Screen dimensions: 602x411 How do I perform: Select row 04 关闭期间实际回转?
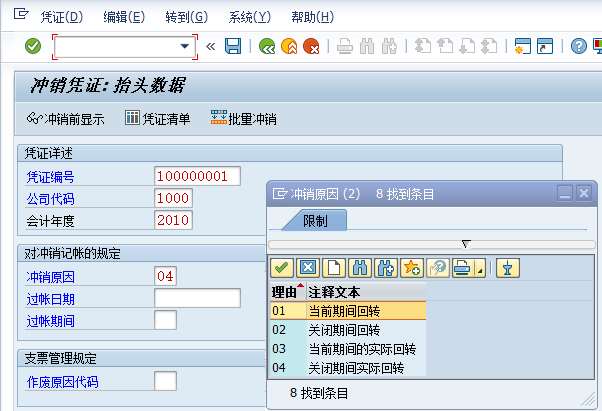click(348, 368)
